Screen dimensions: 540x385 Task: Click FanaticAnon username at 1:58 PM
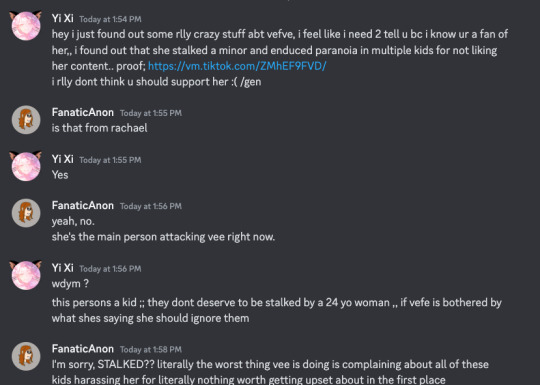(x=83, y=349)
